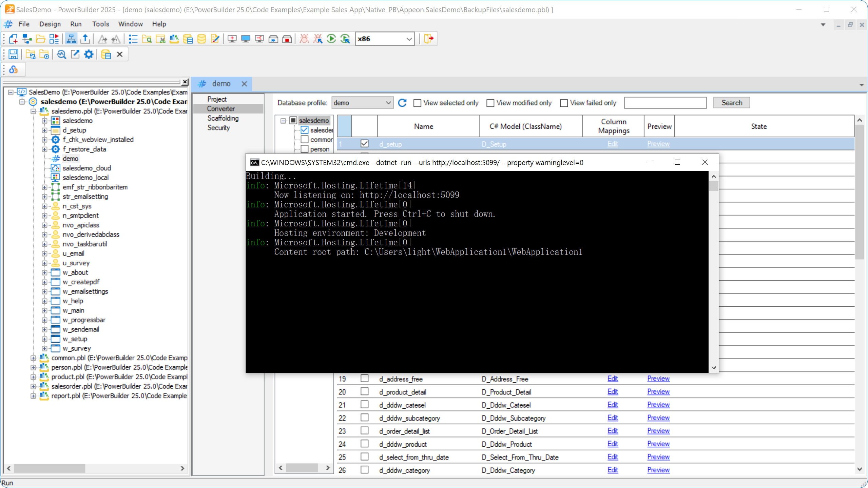Check the d_address_free row checkbox
This screenshot has width=868, height=488.
[364, 379]
